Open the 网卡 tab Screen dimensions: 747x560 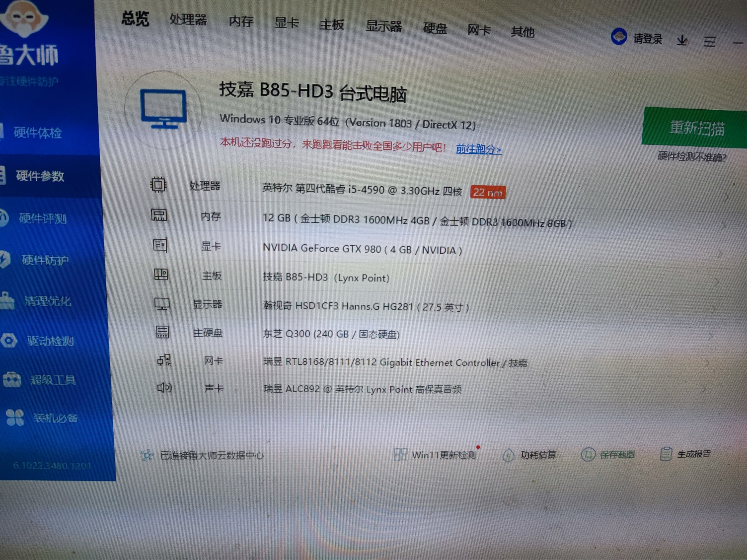pyautogui.click(x=479, y=30)
